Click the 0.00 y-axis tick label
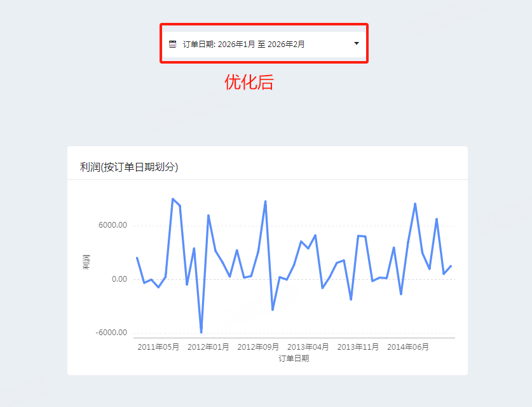The width and height of the screenshot is (532, 407). tap(119, 279)
